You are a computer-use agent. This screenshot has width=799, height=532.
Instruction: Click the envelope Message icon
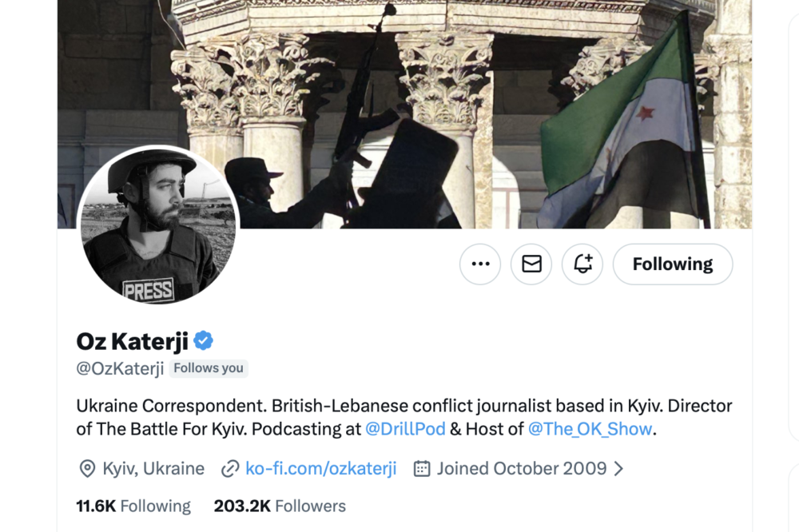click(531, 264)
